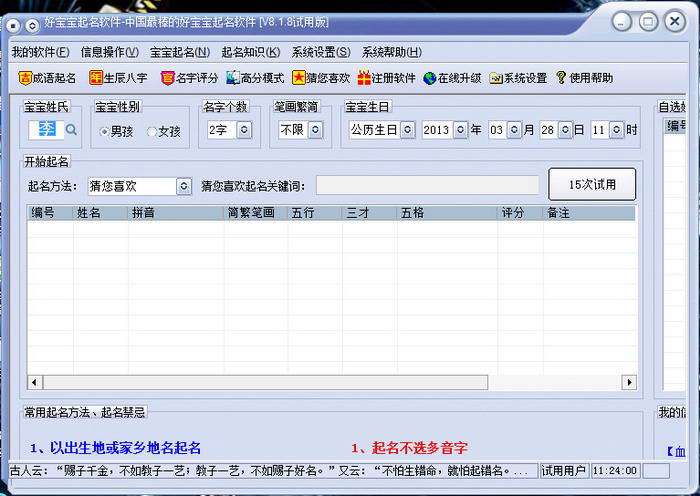Open the 生辰八字 toolbar icon
The image size is (700, 496).
[96, 78]
